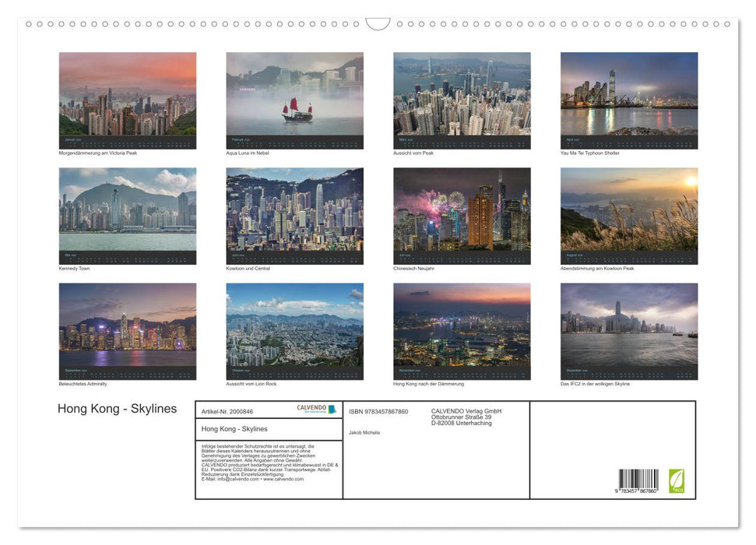This screenshot has height=545, width=756.
Task: Click the spiral binding at the top
Action: [234, 24]
